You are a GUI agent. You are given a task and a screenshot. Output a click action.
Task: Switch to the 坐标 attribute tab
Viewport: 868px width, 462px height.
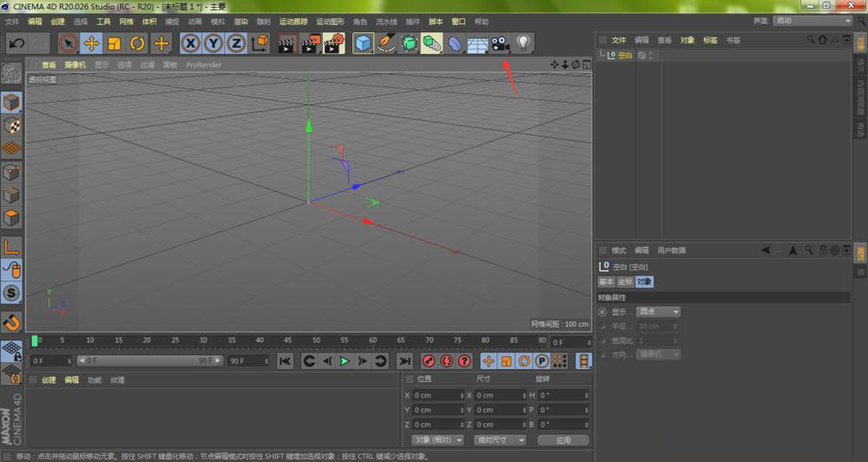[625, 281]
